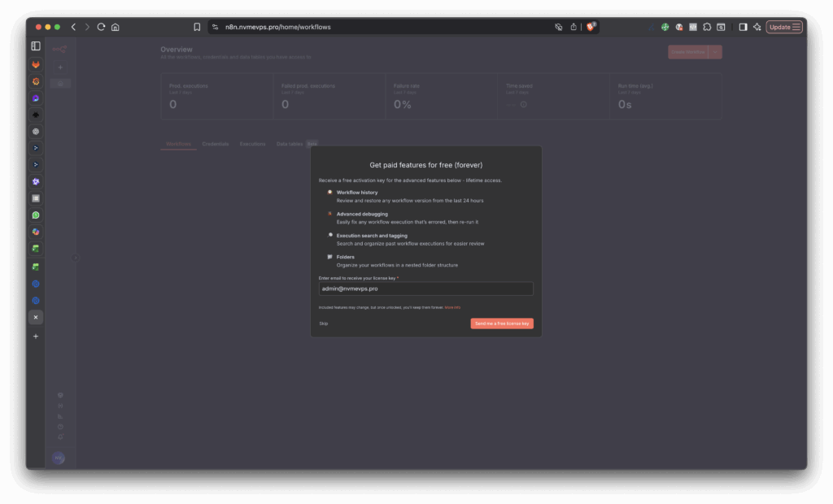The width and height of the screenshot is (833, 504).
Task: Go back with the browser back arrow
Action: point(73,27)
